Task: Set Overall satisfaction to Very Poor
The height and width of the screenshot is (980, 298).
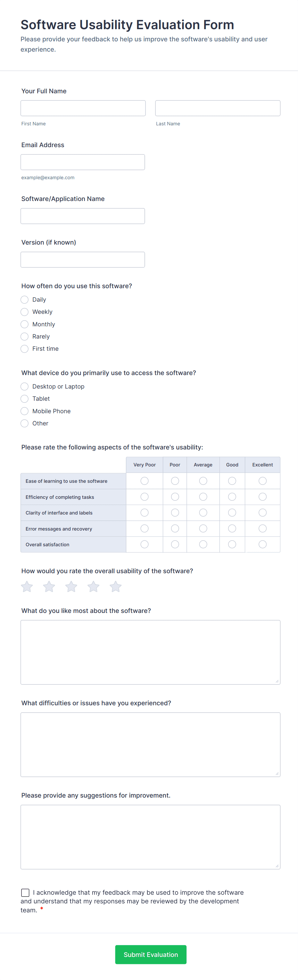Action: click(145, 544)
